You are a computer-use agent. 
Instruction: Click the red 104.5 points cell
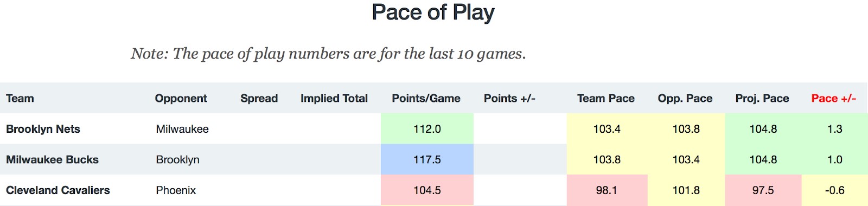point(427,190)
